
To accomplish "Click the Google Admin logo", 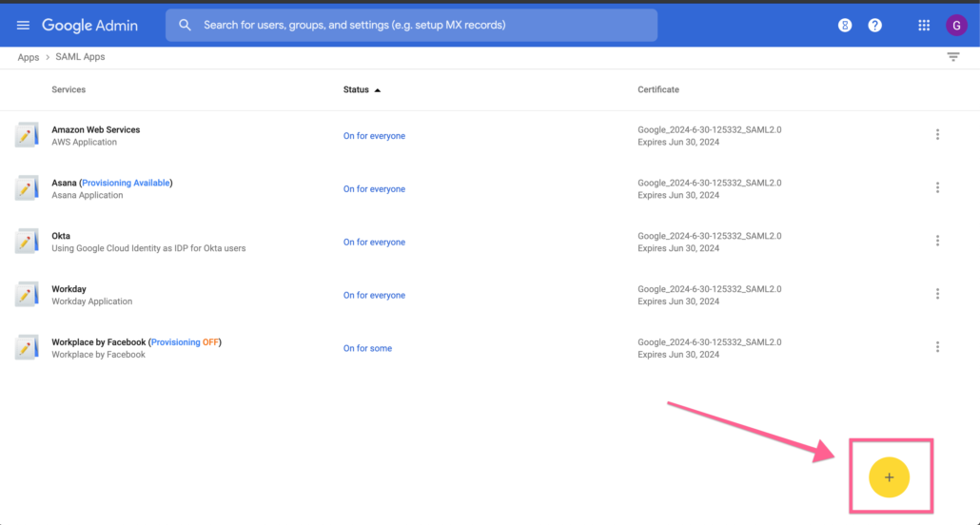I will coord(90,25).
